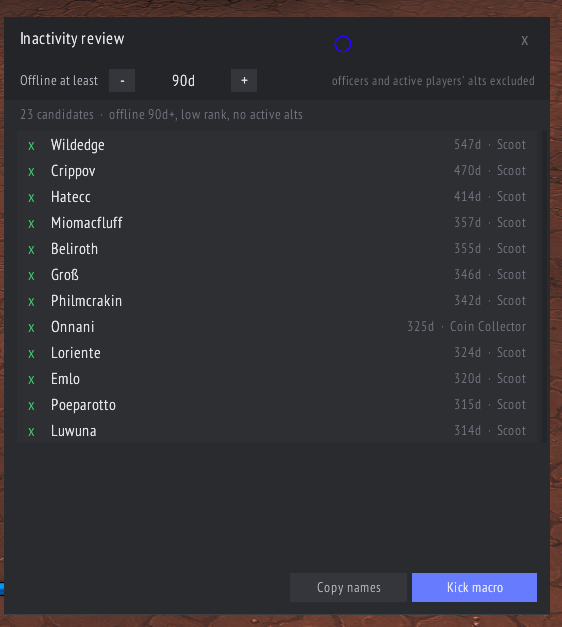This screenshot has height=627, width=562.
Task: Click the 90d offline duration value
Action: pos(183,81)
